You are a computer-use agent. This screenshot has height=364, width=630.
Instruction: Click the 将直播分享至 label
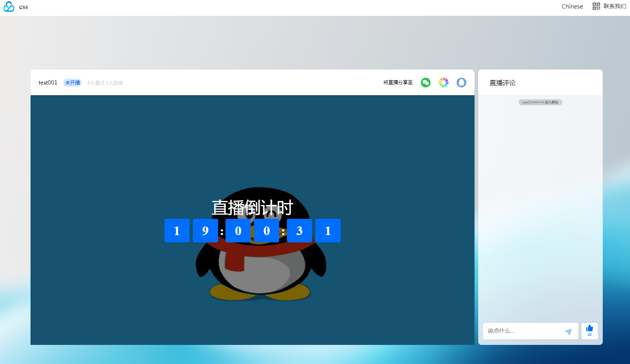(398, 83)
